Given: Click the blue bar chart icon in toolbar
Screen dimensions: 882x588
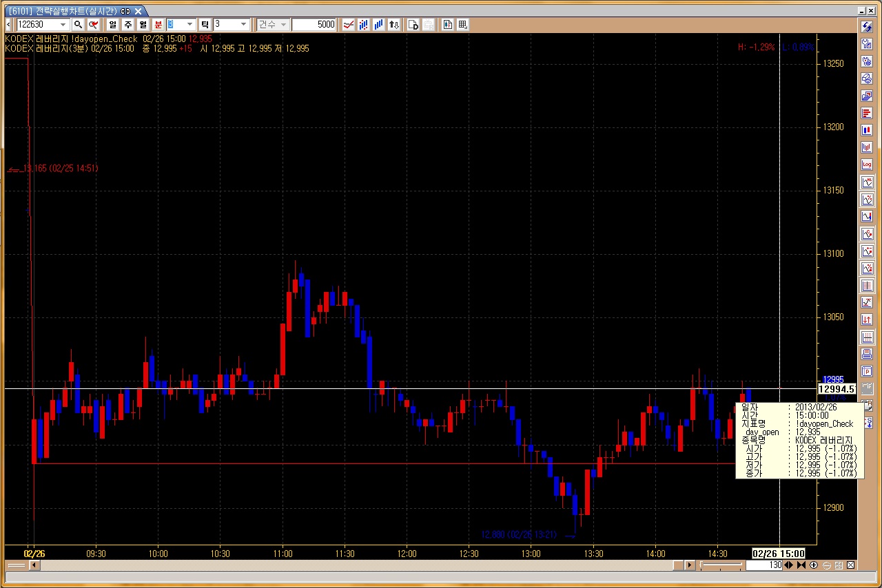Looking at the screenshot, I should point(378,25).
